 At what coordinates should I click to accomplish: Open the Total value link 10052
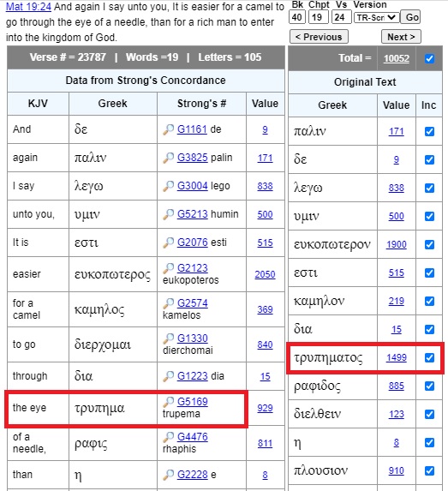(x=397, y=58)
